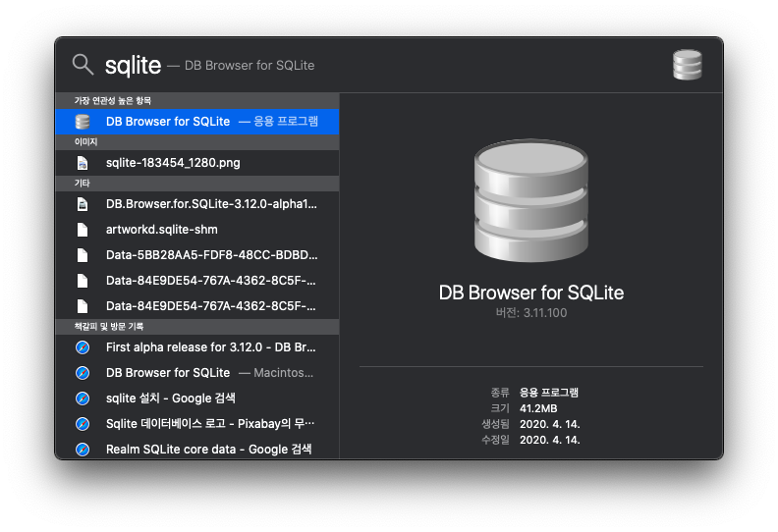
Task: Click PNG file icon for sqlite-183454_1280.png
Action: click(83, 163)
